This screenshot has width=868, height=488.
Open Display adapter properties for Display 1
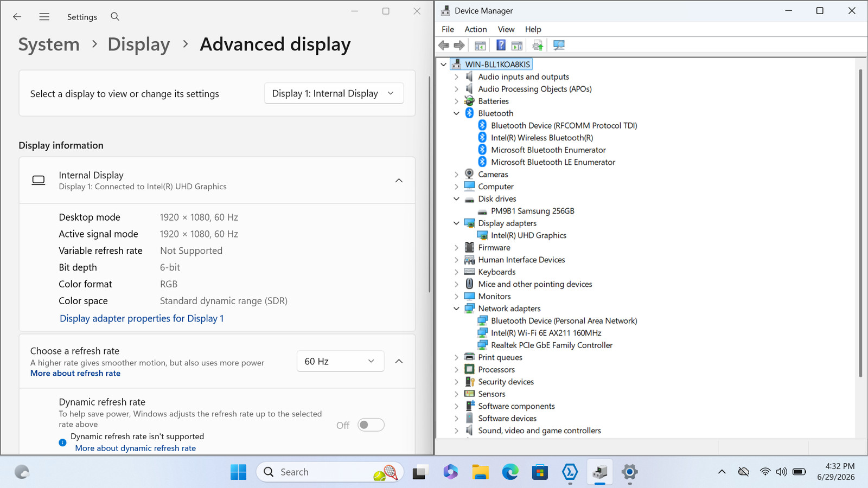pos(142,318)
